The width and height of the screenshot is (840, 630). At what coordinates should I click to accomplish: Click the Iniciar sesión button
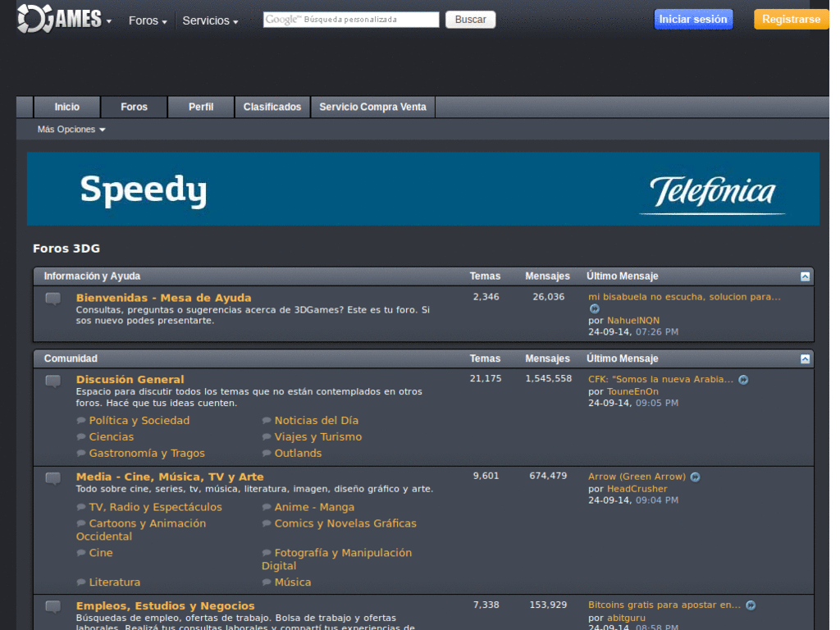(693, 20)
